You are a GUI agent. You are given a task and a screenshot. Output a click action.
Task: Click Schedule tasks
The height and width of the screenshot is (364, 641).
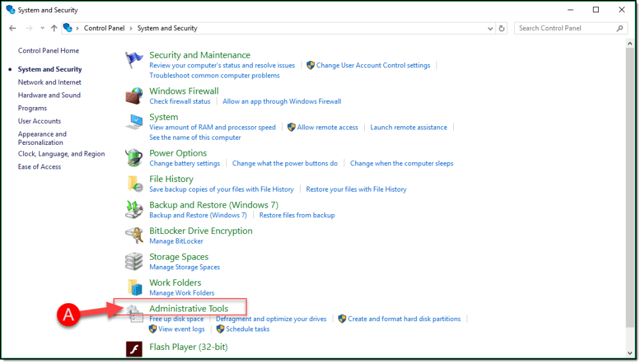(247, 329)
